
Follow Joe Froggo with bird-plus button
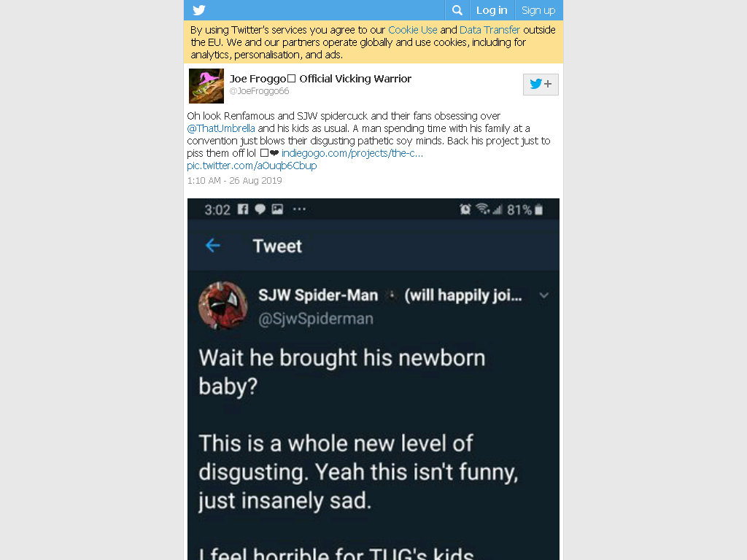click(541, 85)
